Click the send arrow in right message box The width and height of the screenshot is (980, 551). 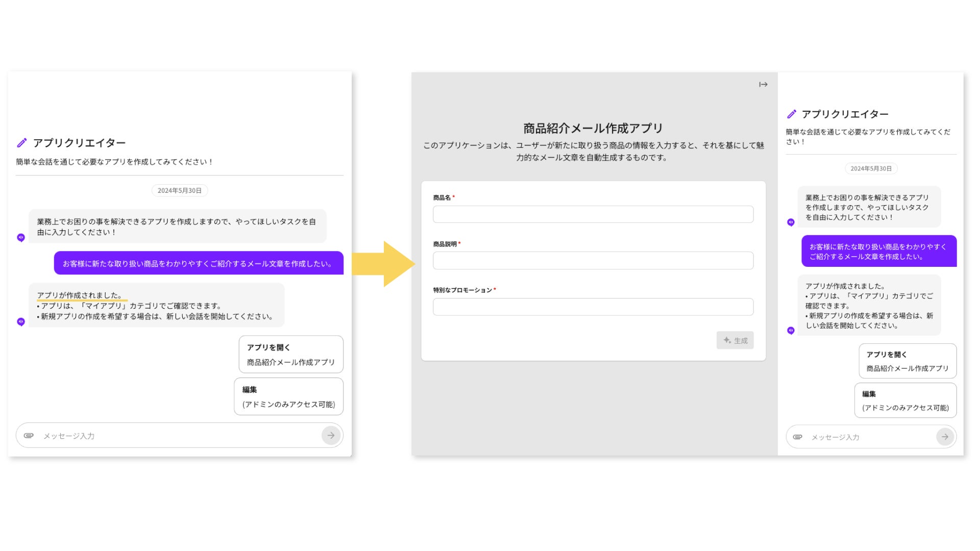pyautogui.click(x=945, y=437)
